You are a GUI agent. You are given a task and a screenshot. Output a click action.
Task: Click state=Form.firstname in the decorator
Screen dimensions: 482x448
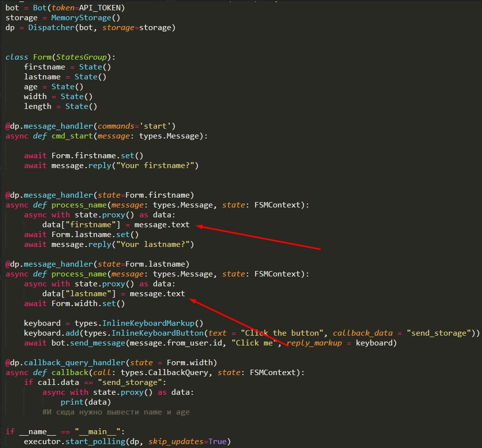click(144, 195)
